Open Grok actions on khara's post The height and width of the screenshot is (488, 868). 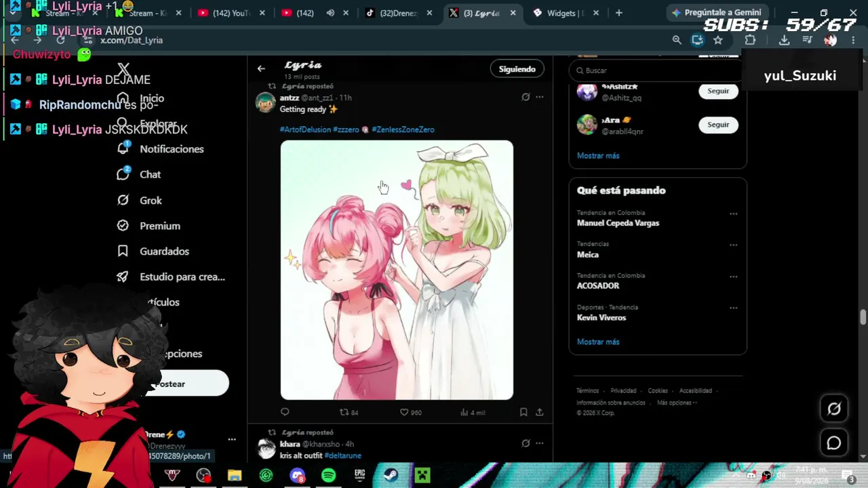[526, 443]
